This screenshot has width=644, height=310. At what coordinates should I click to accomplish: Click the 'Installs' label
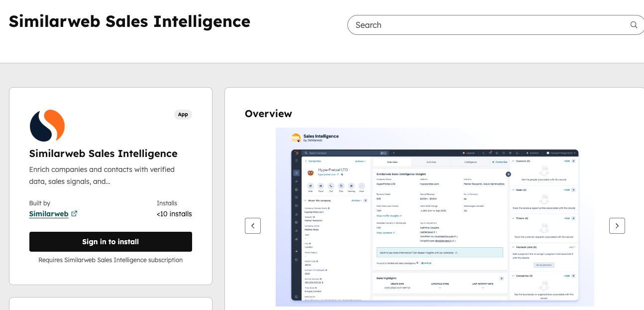167,203
